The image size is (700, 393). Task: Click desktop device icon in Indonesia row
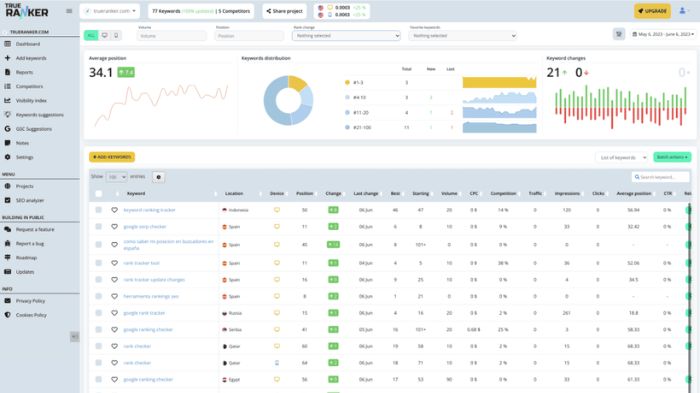pos(277,210)
